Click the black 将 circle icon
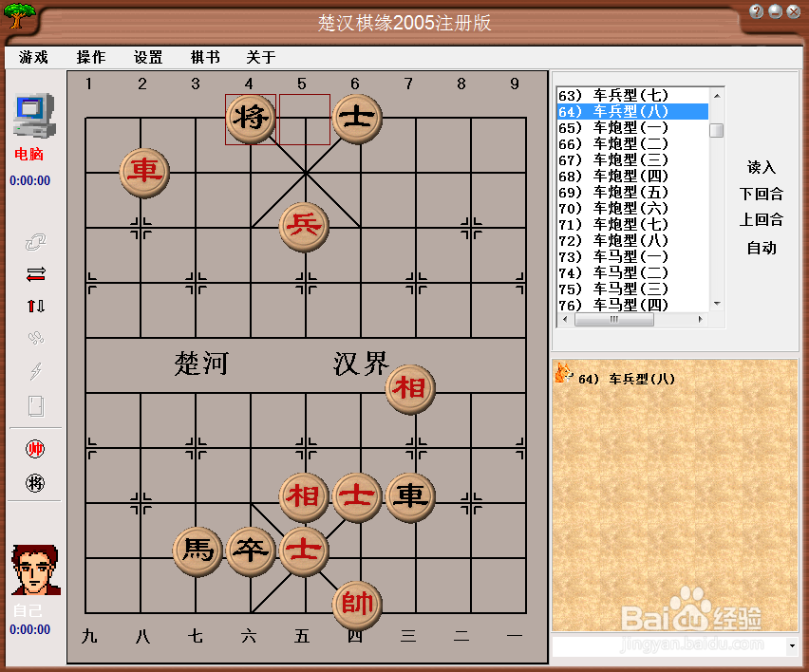The height and width of the screenshot is (672, 809). pyautogui.click(x=35, y=483)
